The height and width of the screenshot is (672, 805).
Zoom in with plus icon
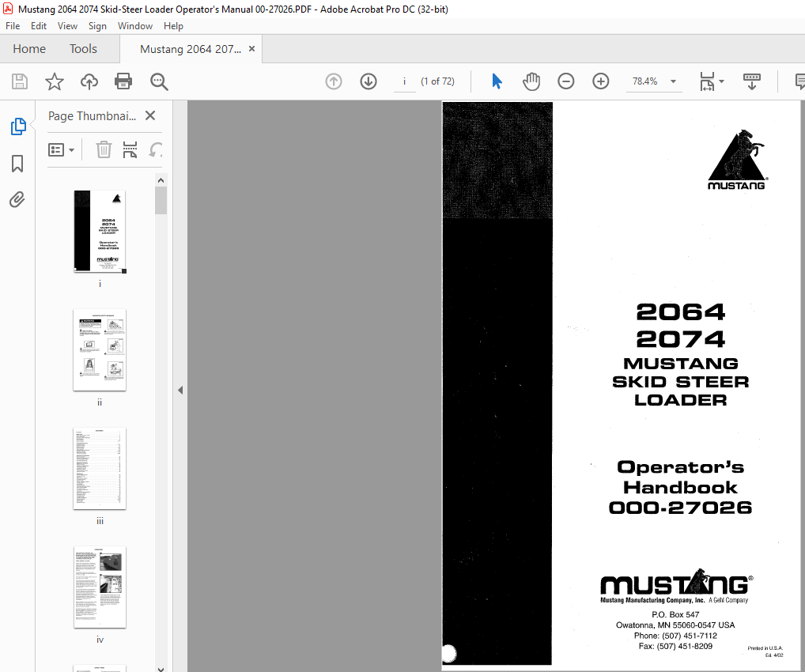[601, 81]
